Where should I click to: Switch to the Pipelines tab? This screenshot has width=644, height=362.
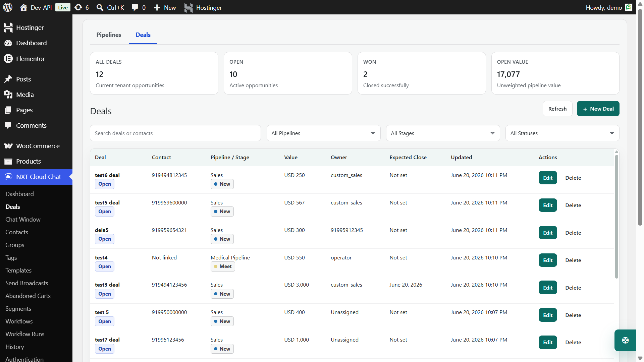point(109,35)
